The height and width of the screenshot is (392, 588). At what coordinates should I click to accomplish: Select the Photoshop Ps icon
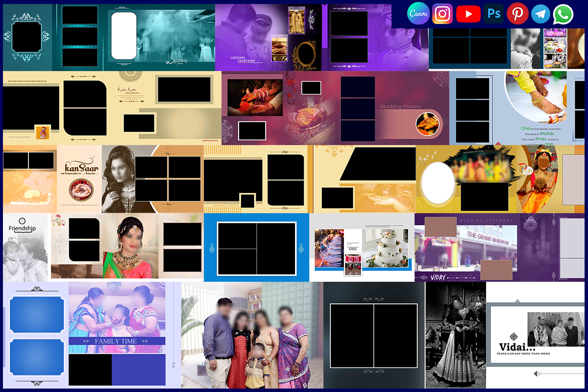(x=494, y=14)
